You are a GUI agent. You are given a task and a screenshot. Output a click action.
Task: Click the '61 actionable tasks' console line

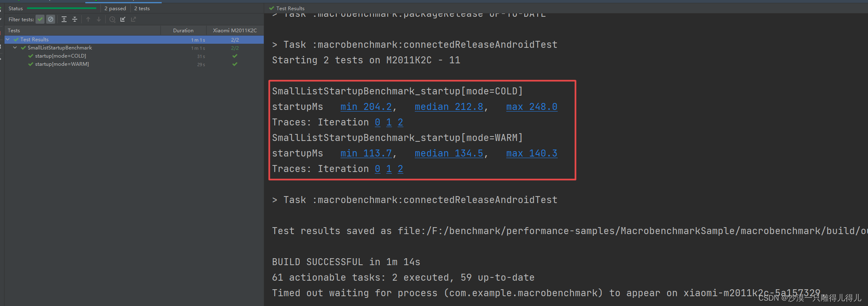403,277
